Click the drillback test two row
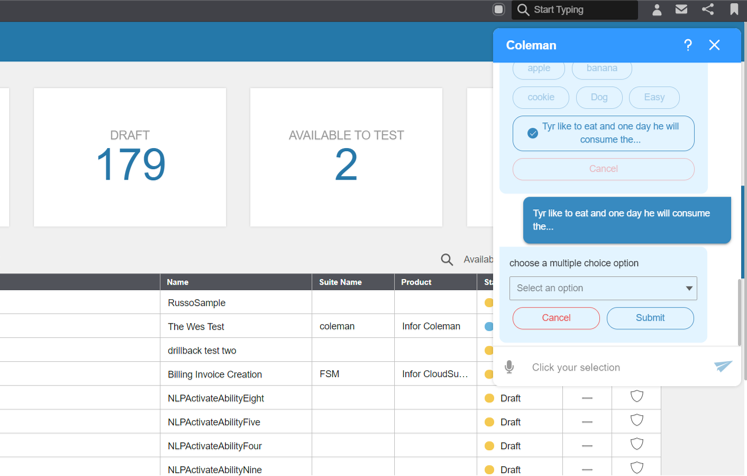This screenshot has height=476, width=747. click(x=202, y=351)
